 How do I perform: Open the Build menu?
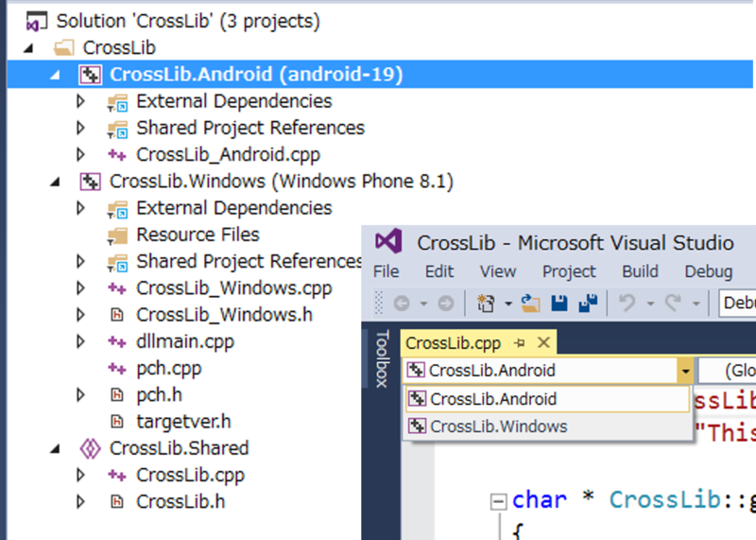(640, 271)
